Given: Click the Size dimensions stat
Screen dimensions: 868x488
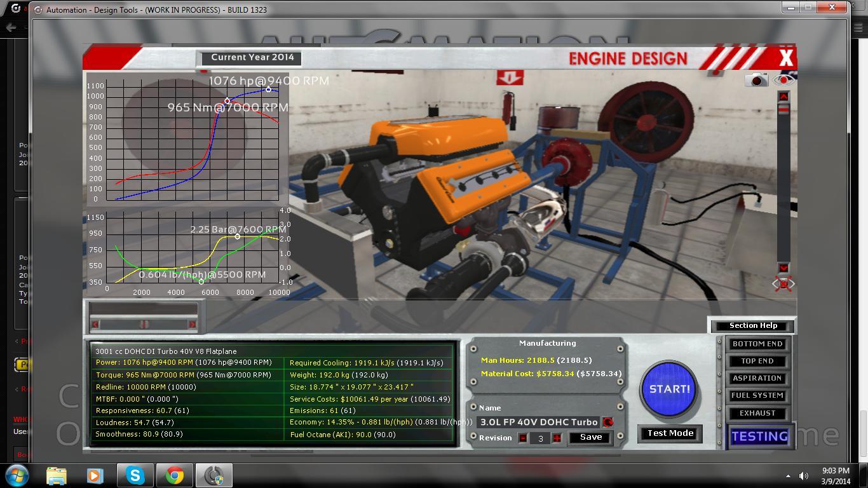Looking at the screenshot, I should click(351, 387).
